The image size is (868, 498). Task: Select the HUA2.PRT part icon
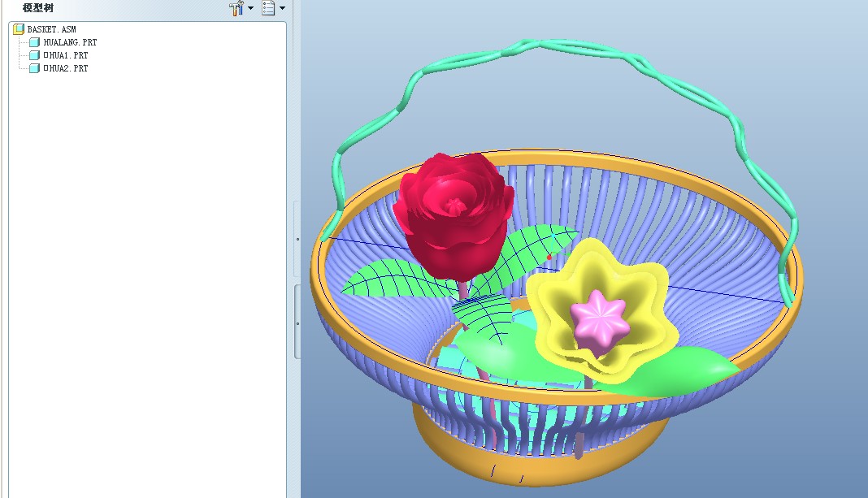pos(34,68)
